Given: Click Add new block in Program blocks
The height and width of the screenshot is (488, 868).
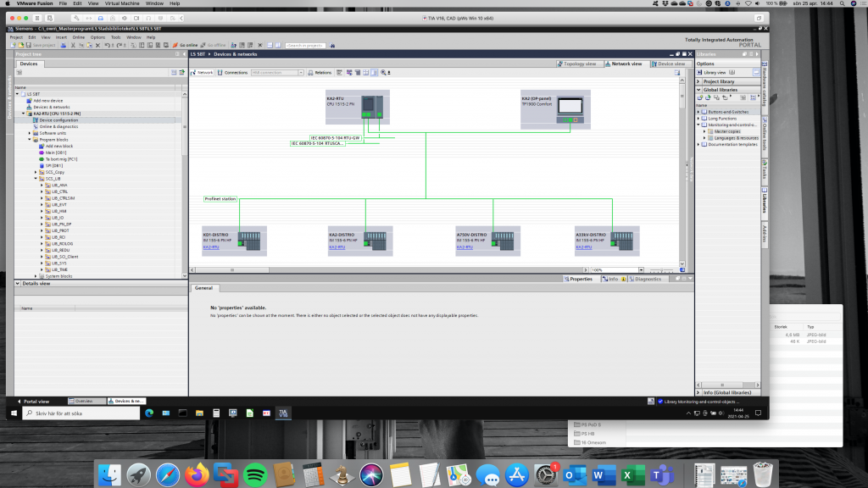Looking at the screenshot, I should pyautogui.click(x=58, y=146).
